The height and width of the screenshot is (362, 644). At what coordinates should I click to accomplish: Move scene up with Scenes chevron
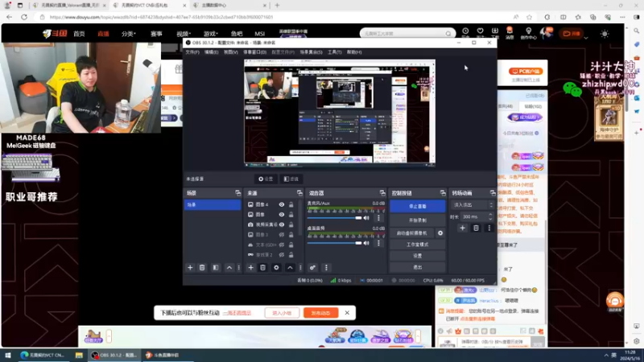[229, 268]
